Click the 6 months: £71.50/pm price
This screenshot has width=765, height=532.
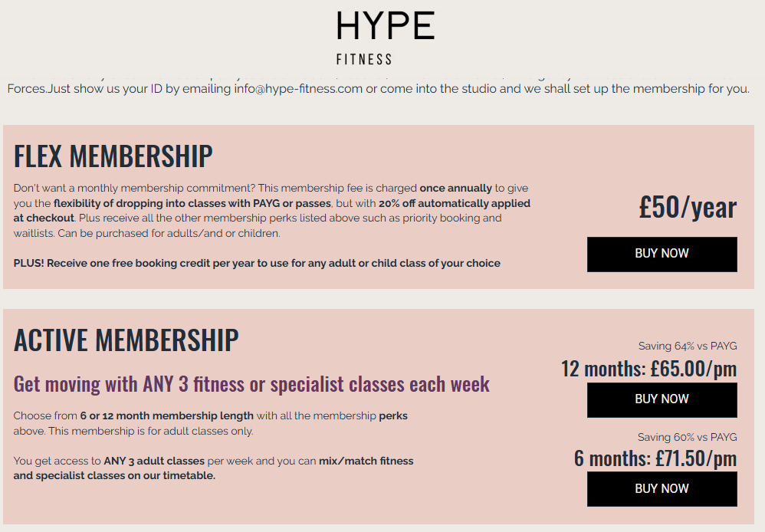click(x=655, y=458)
